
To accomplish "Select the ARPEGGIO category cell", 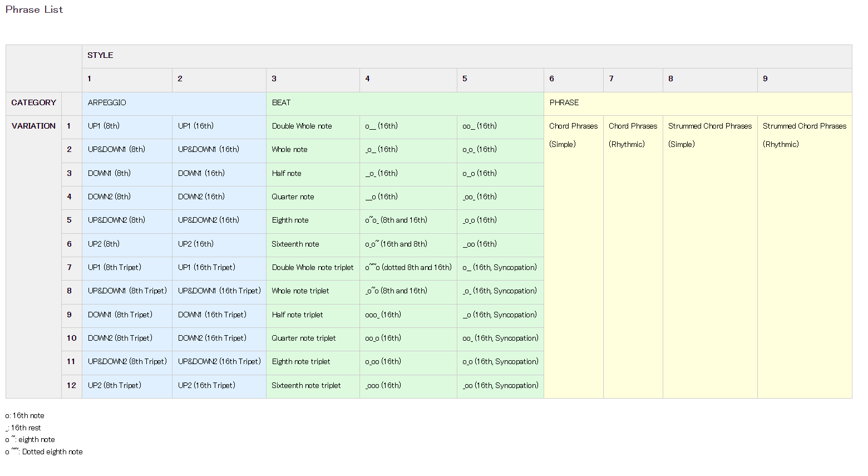I will click(174, 104).
